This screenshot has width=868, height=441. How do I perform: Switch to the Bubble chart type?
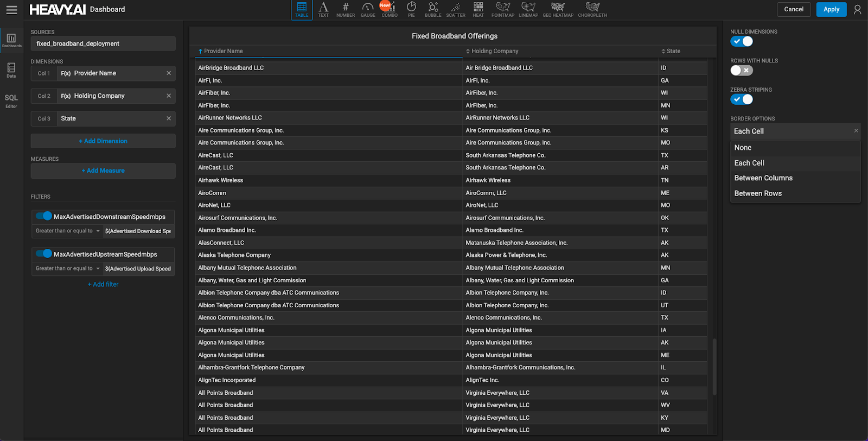433,9
